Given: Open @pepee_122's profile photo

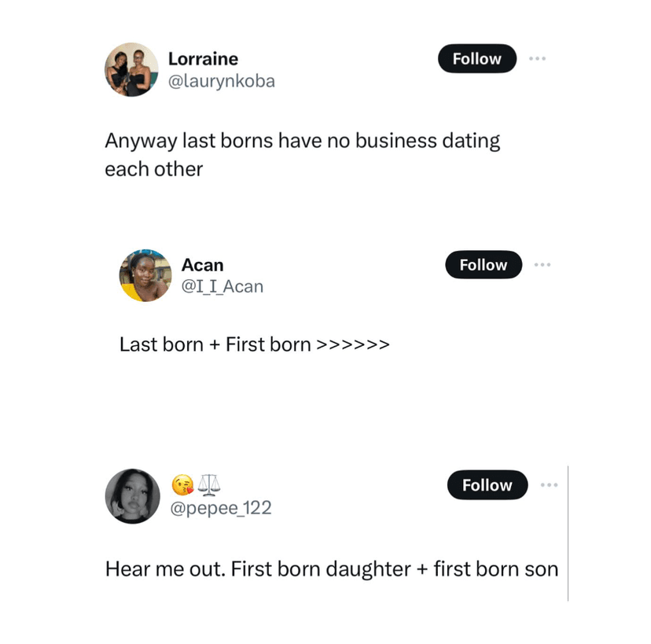Looking at the screenshot, I should (132, 496).
